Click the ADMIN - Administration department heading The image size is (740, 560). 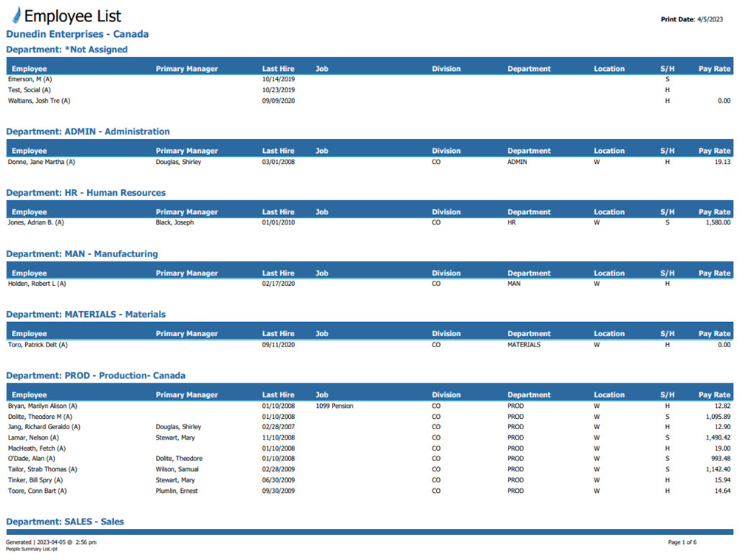87,132
